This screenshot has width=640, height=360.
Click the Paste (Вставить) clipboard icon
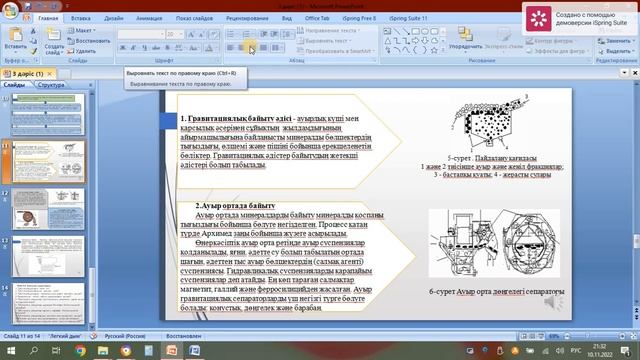16,35
